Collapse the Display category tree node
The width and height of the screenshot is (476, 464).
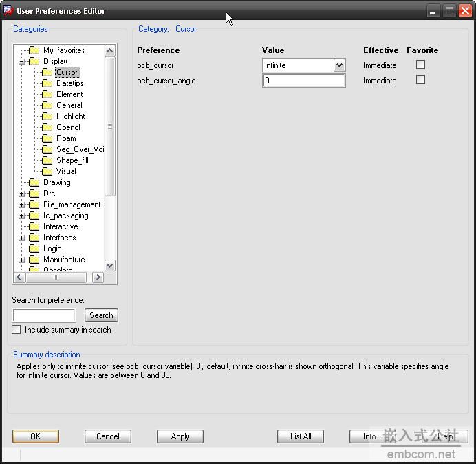click(x=21, y=61)
